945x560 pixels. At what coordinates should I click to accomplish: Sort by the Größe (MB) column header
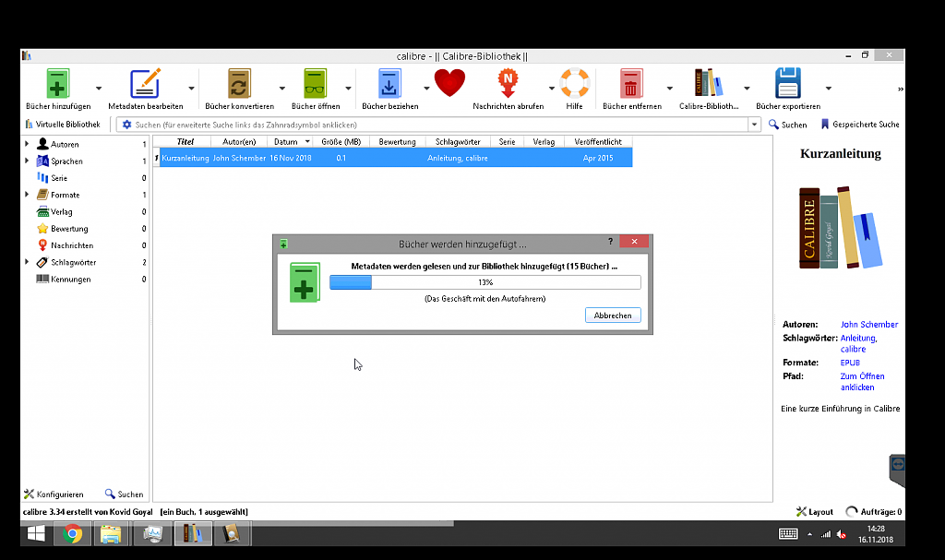[x=341, y=142]
